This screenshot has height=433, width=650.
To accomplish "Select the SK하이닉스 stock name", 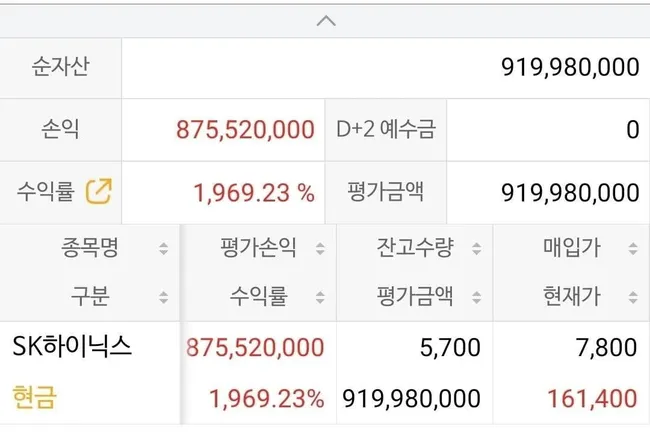I will tap(72, 347).
